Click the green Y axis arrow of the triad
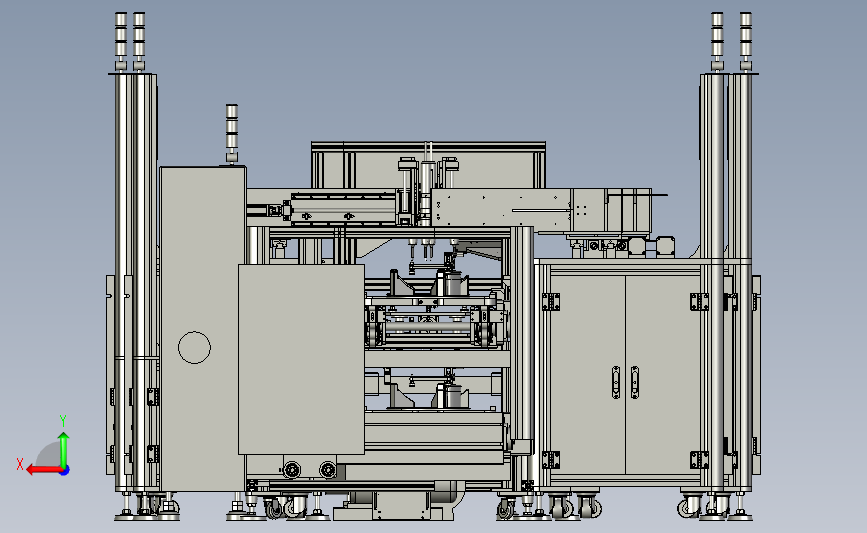Image resolution: width=867 pixels, height=533 pixels. coord(64,450)
